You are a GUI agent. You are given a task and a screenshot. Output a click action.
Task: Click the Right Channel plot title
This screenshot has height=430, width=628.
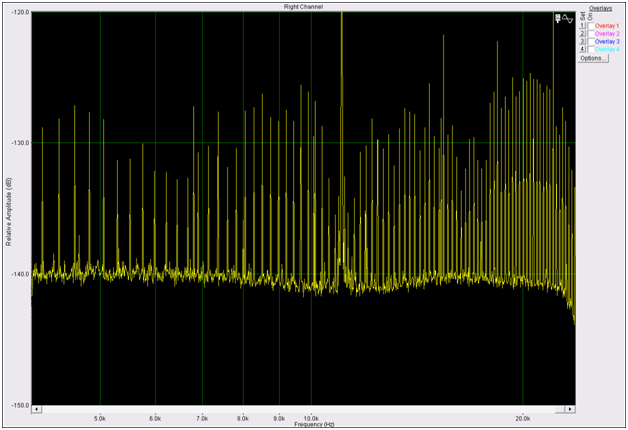303,7
